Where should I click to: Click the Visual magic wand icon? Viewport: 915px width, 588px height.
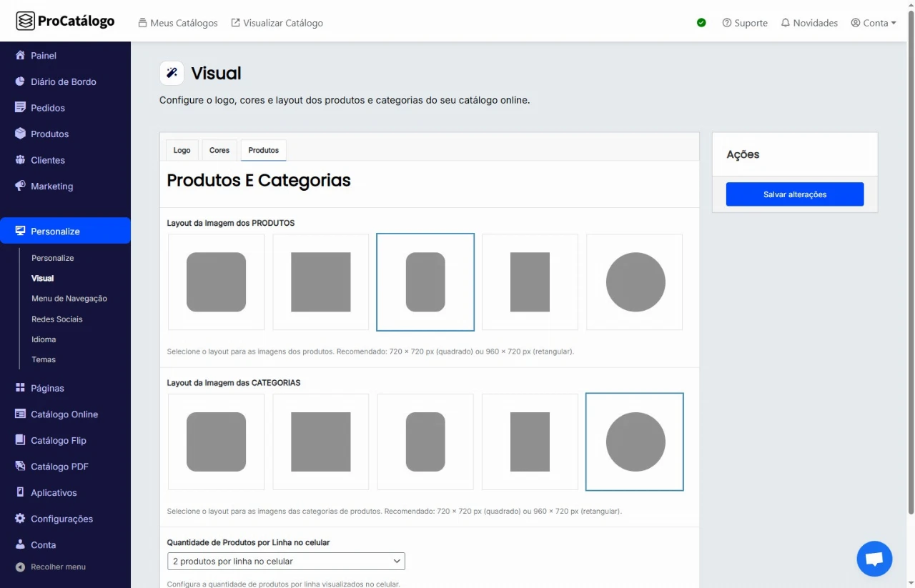tap(172, 73)
